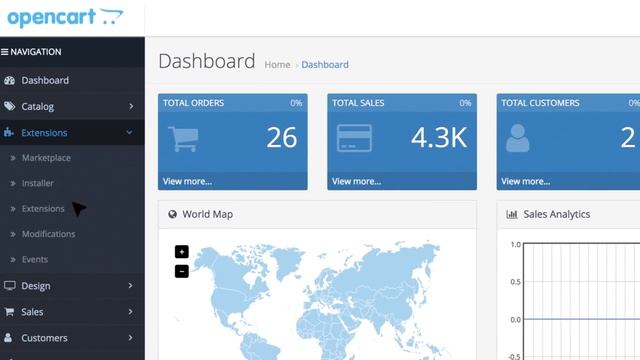Viewport: 640px width, 360px height.
Task: Click the World Map panel title
Action: click(207, 214)
